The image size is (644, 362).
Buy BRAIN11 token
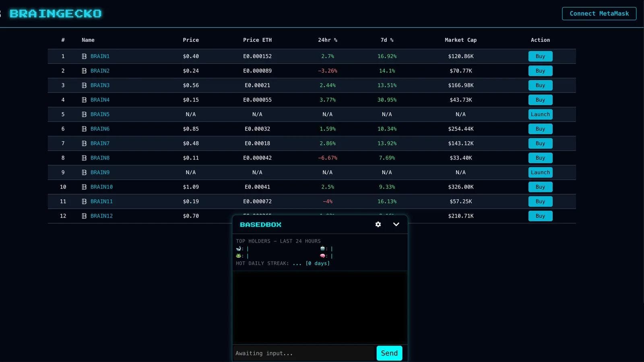click(x=540, y=201)
